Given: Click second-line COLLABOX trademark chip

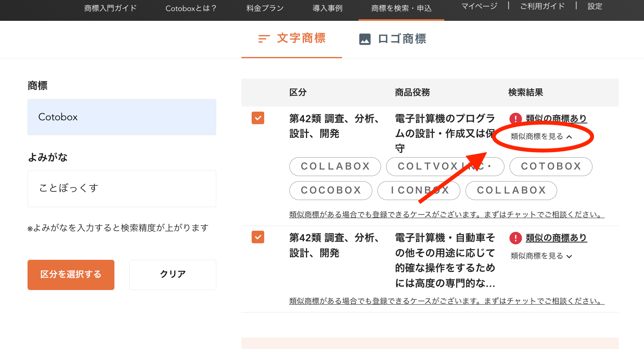Looking at the screenshot, I should click(x=511, y=191).
